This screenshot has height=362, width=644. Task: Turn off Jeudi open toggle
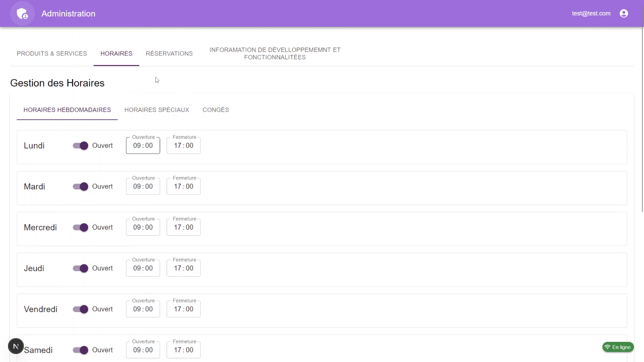80,268
